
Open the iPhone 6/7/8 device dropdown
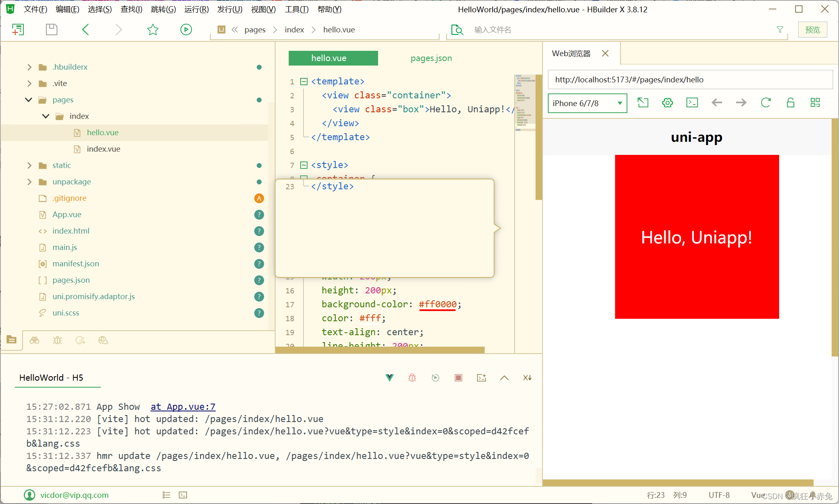coord(587,103)
